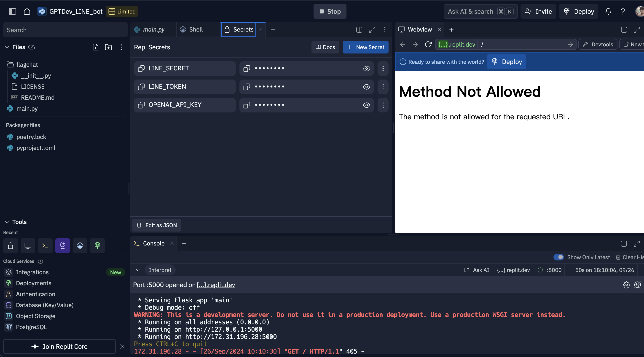
Task: Go to Replit home icon
Action: click(x=27, y=11)
